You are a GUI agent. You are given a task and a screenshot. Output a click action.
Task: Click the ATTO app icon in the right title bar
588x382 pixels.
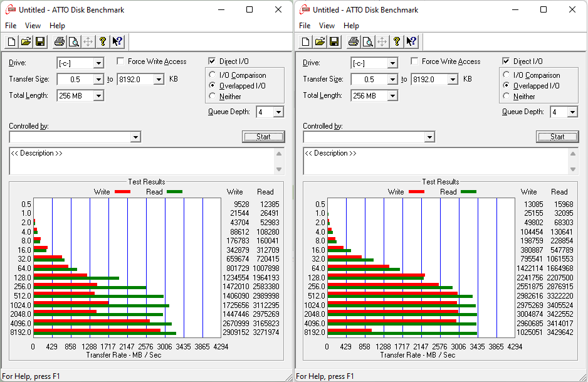304,10
